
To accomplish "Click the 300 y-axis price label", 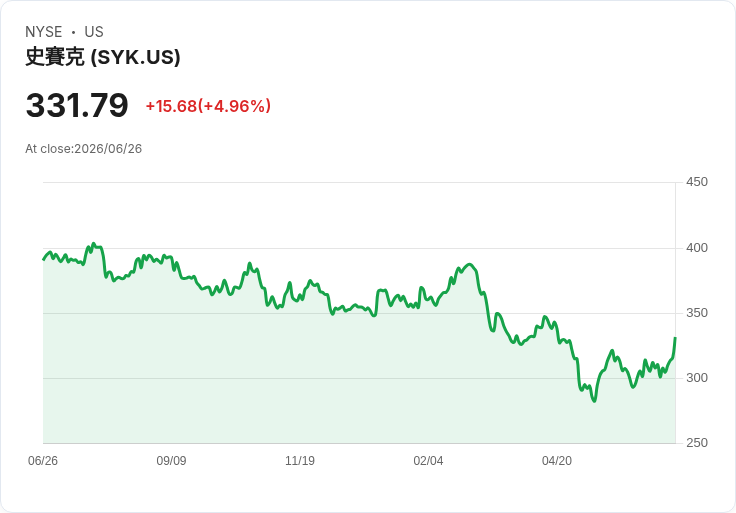I will tap(697, 378).
